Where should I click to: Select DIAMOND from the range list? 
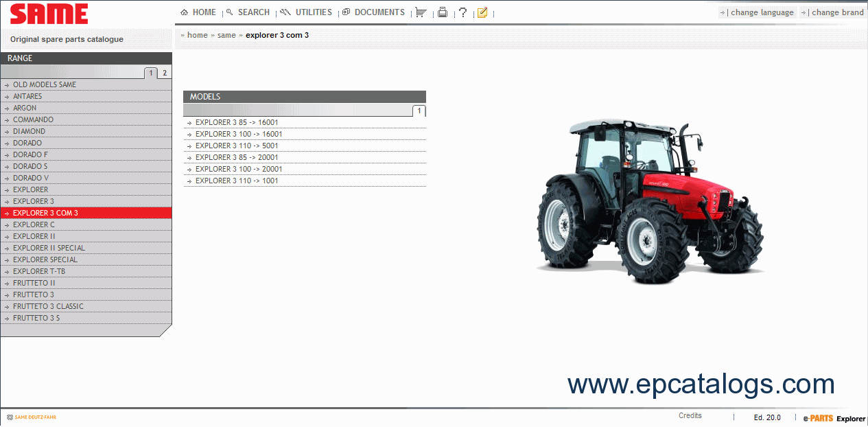[86, 131]
